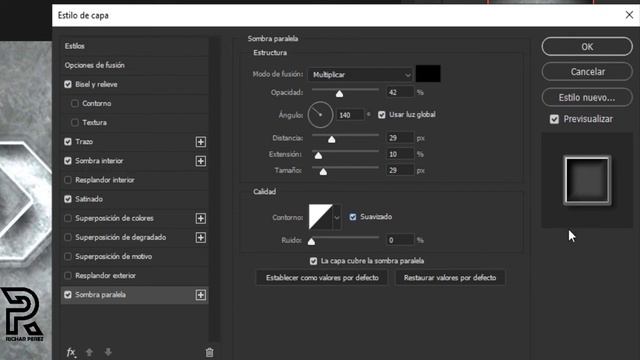
Task: Open the black shadow color swatch
Action: tap(428, 74)
